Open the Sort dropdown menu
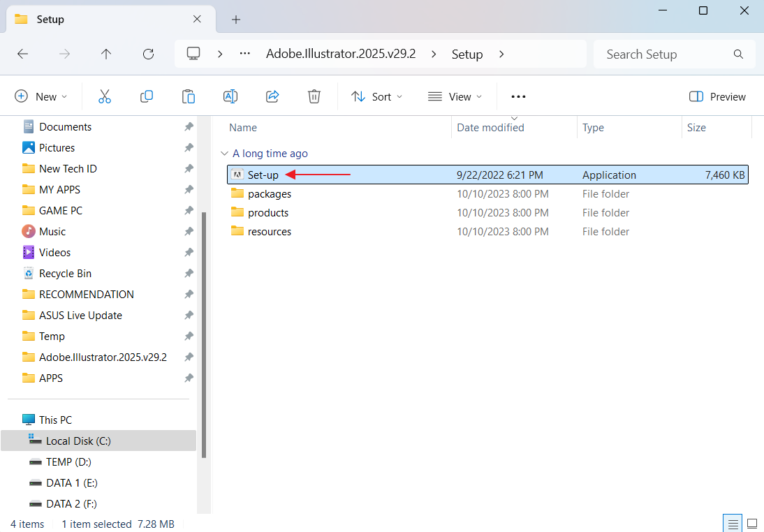The height and width of the screenshot is (532, 764). (x=377, y=96)
